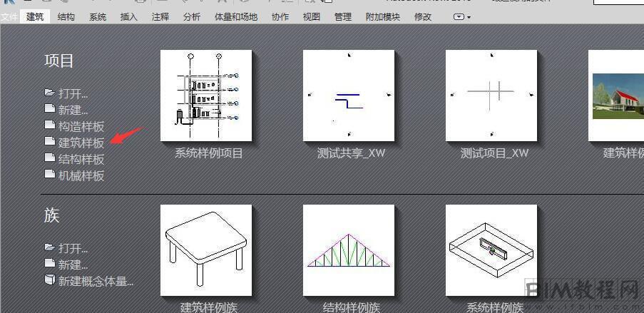Switch to the 结构 ribbon tab
The image size is (644, 313).
pyautogui.click(x=66, y=17)
